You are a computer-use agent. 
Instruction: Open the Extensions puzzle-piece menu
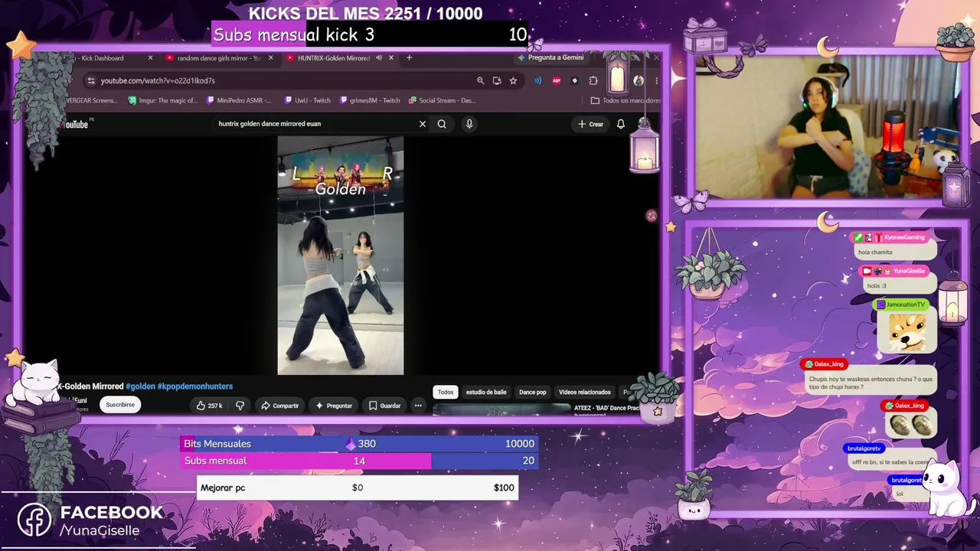593,80
